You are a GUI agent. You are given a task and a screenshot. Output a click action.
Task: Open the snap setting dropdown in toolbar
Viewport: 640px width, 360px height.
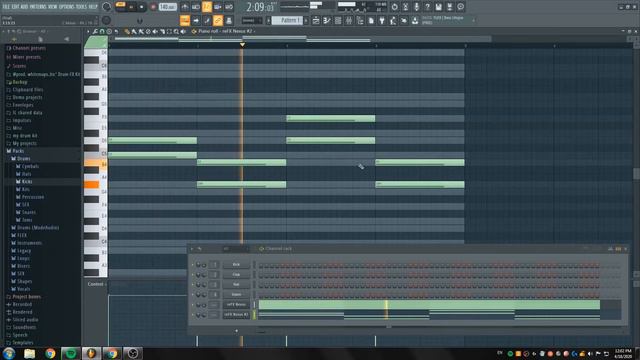click(x=251, y=20)
